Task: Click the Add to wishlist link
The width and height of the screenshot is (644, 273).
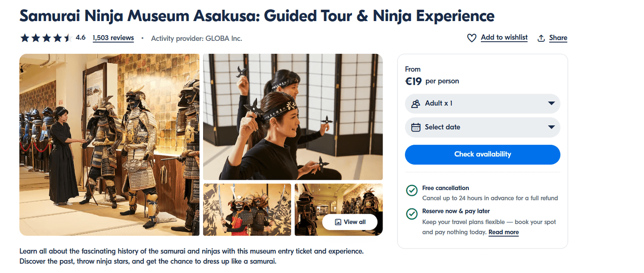Action: pos(504,37)
